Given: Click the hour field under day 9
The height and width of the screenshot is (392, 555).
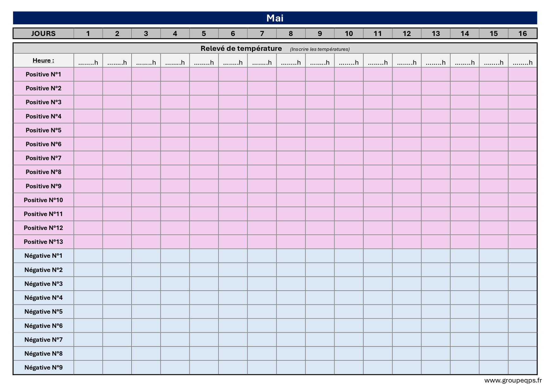Looking at the screenshot, I should coord(320,62).
